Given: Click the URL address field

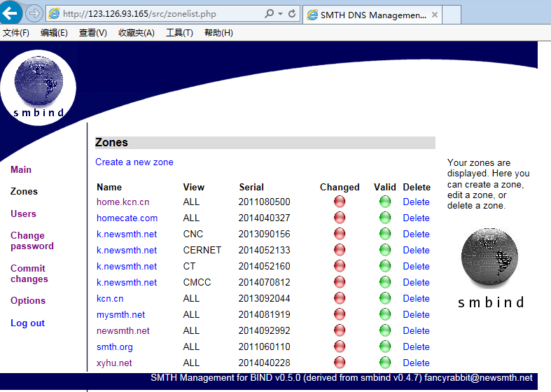Looking at the screenshot, I should point(162,14).
